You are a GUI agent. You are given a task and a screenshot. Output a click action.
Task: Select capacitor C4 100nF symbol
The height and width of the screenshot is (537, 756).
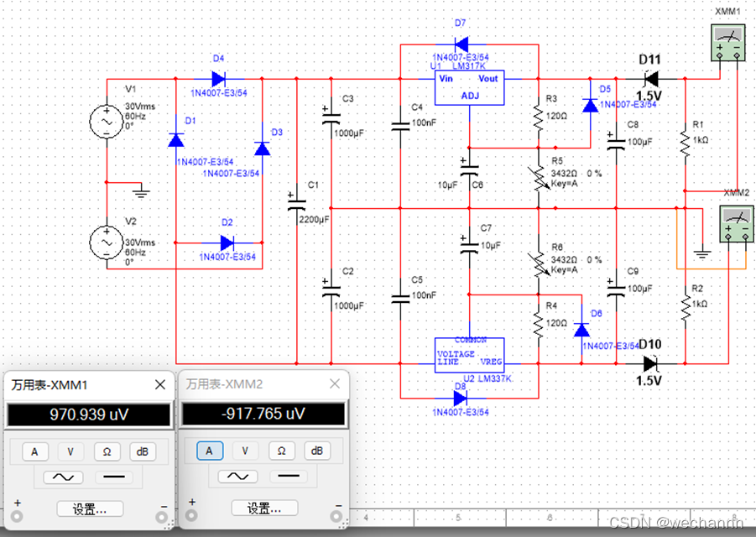tap(400, 127)
